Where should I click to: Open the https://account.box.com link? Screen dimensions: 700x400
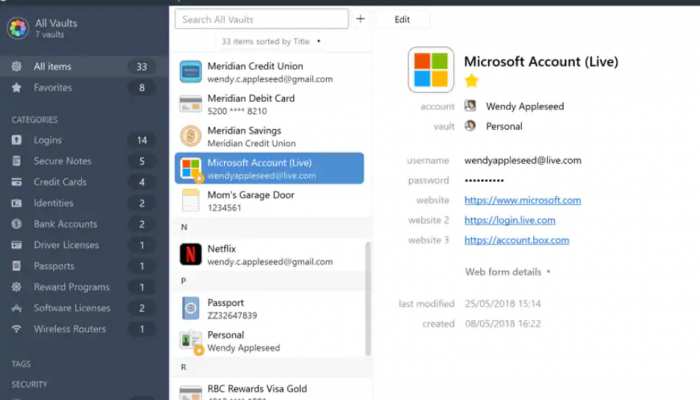point(517,240)
